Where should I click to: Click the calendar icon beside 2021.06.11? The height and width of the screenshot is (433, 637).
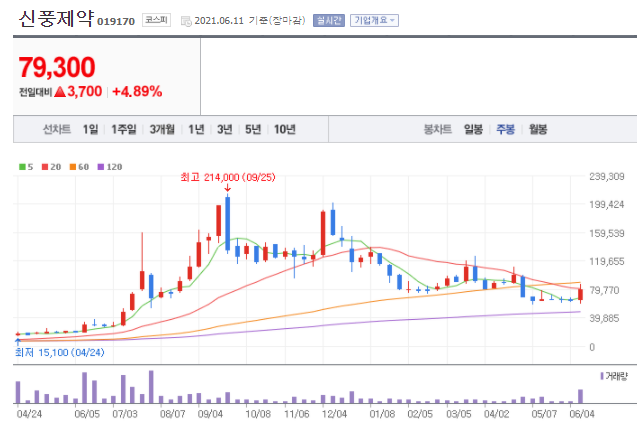click(186, 21)
